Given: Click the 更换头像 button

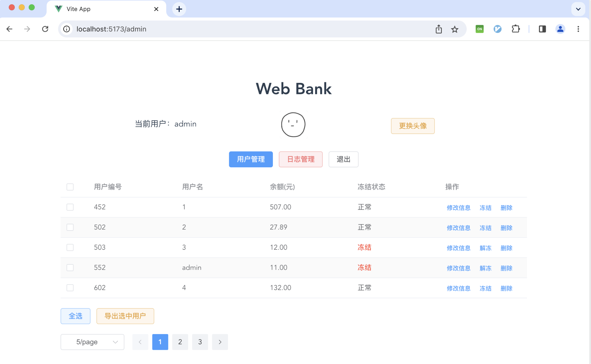Looking at the screenshot, I should (412, 126).
